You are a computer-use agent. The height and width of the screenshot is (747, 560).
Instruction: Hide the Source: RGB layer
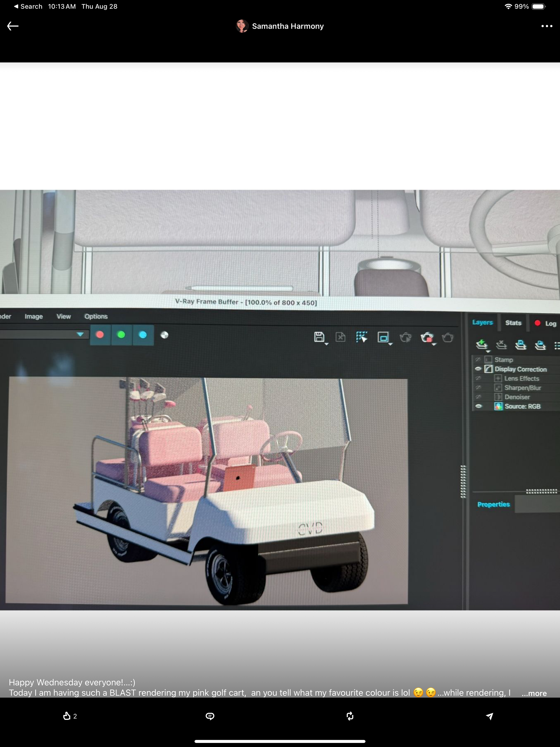coord(478,406)
